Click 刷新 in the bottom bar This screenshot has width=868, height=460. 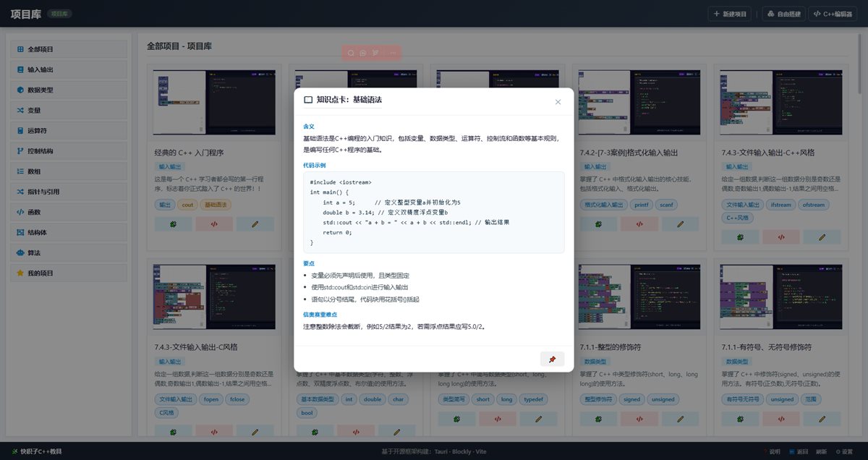[821, 451]
